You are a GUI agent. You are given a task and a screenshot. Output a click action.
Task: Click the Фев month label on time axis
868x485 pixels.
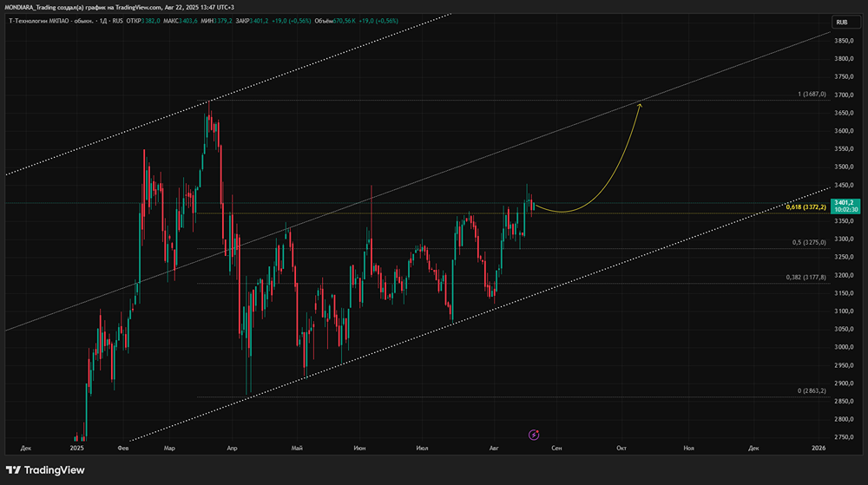tap(123, 448)
